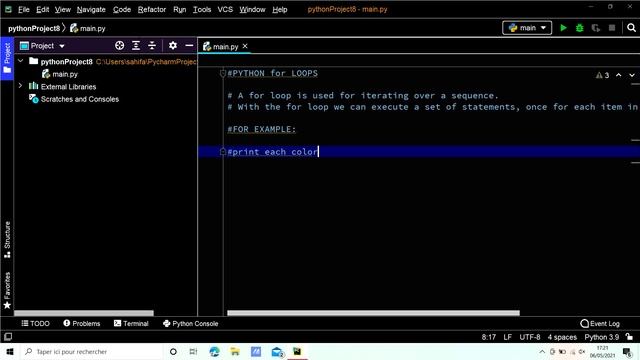Viewport: 640px width, 360px height.
Task: Open Windows Start menu
Action: (x=10, y=351)
